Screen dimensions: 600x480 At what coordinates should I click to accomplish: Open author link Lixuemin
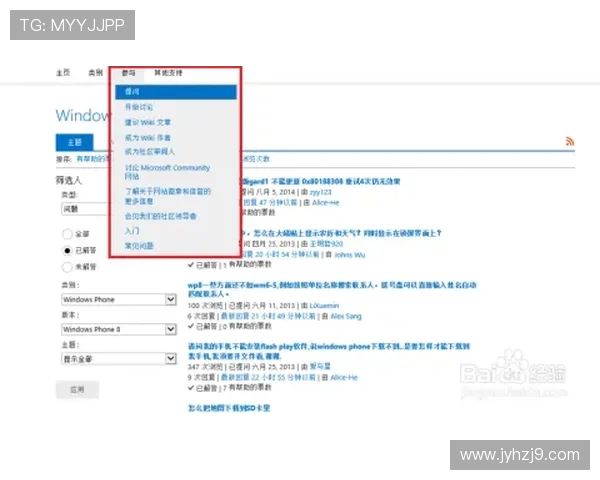(x=324, y=305)
